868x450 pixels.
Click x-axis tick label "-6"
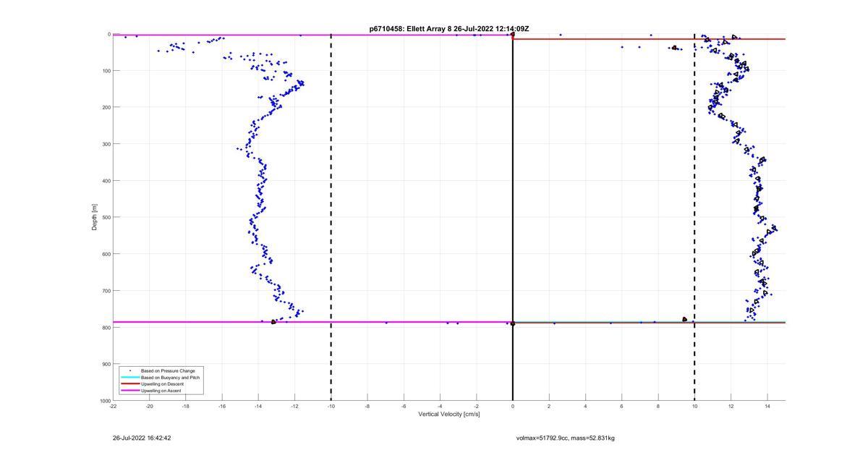pos(404,406)
